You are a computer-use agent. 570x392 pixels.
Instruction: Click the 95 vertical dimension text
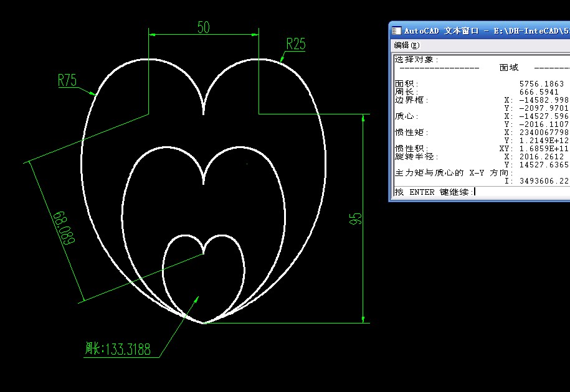click(x=356, y=219)
